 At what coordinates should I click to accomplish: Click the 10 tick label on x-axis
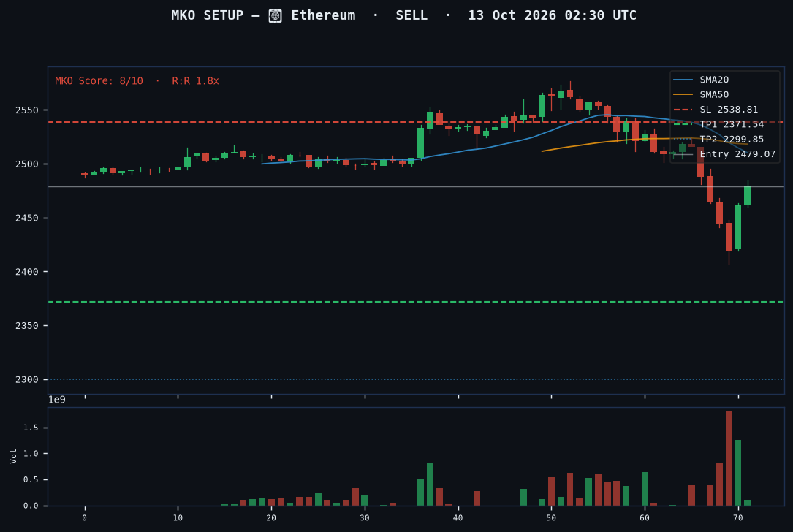[x=178, y=518]
